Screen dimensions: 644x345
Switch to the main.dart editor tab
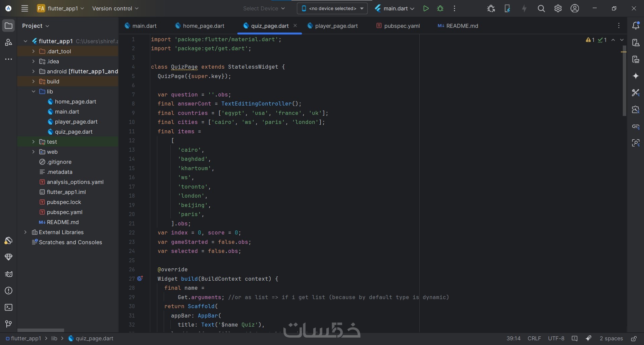click(141, 26)
